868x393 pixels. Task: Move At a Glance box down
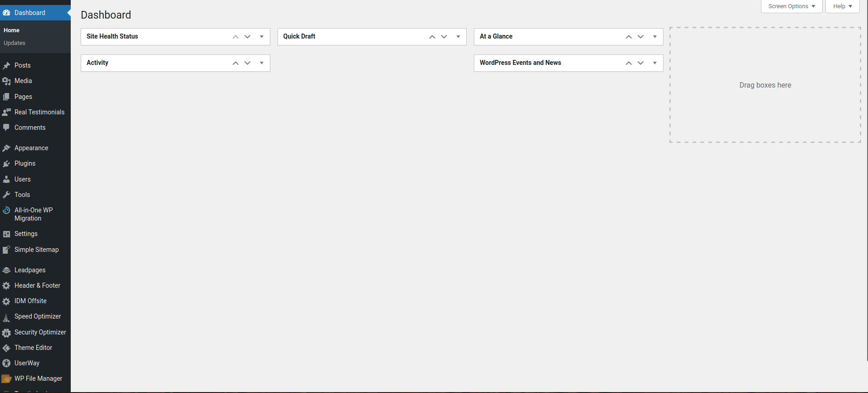tap(641, 37)
